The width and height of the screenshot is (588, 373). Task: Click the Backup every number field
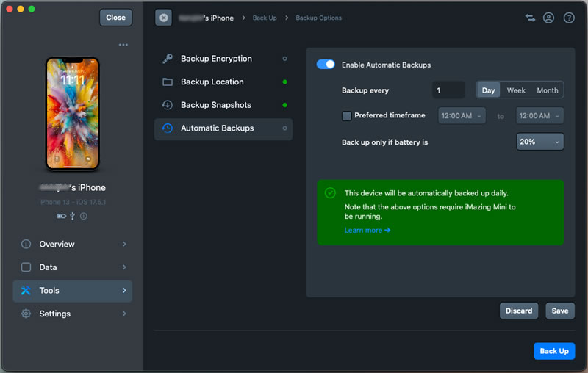(x=448, y=90)
